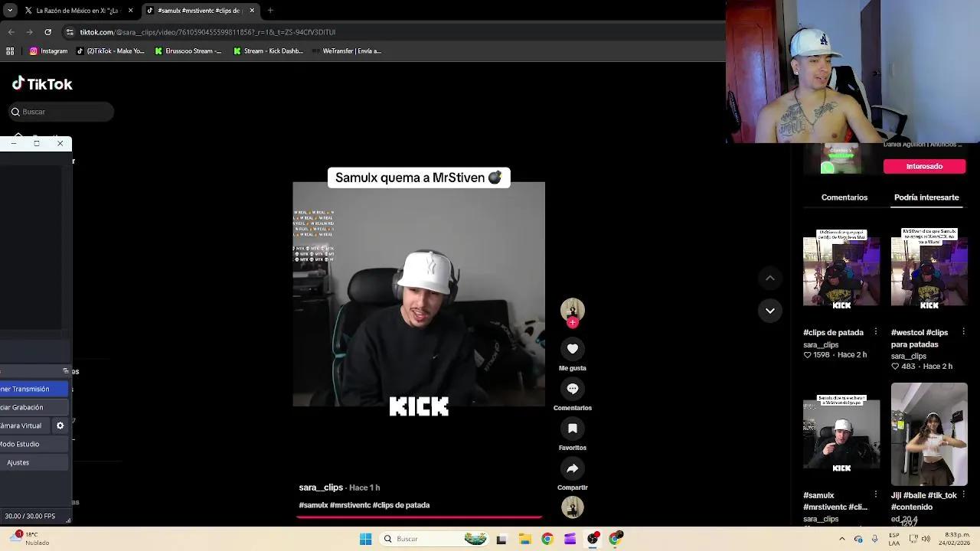Open the Instagram bookmark
Image resolution: width=980 pixels, height=551 pixels.
coord(48,51)
